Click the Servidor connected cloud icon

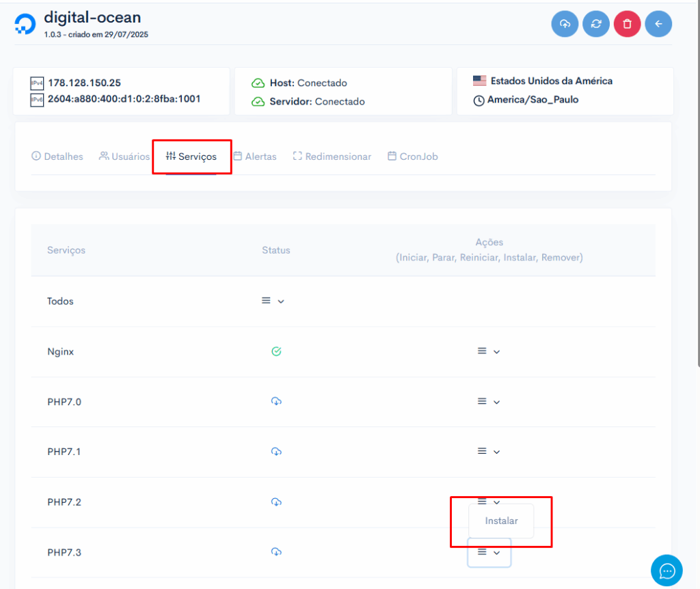tap(258, 102)
